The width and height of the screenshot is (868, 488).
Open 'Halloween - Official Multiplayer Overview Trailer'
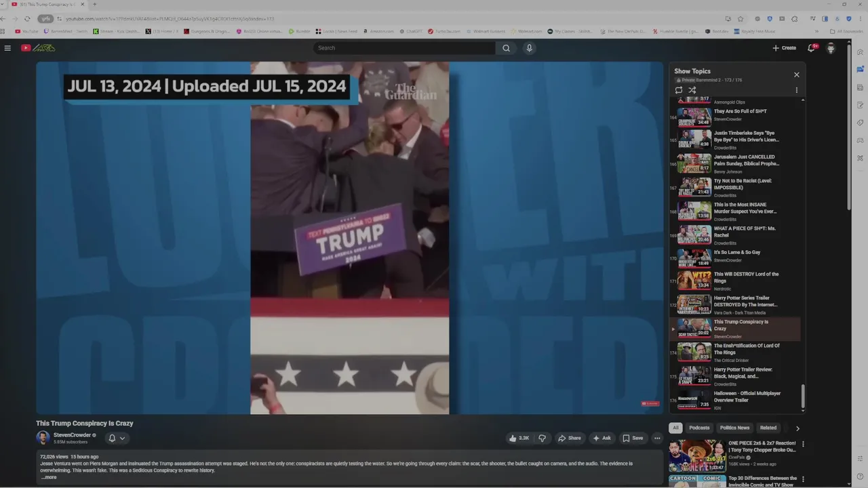click(x=735, y=400)
